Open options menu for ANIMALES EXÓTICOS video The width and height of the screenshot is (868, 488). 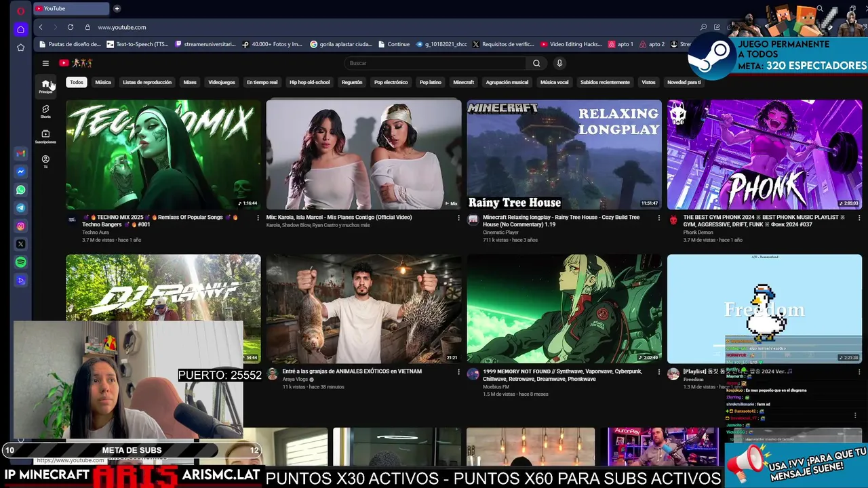coord(458,371)
